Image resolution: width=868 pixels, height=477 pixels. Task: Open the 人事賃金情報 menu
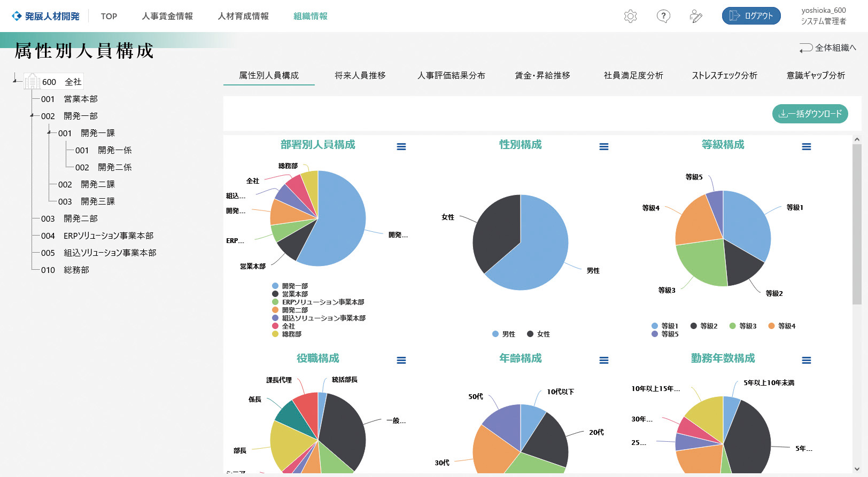(x=167, y=16)
